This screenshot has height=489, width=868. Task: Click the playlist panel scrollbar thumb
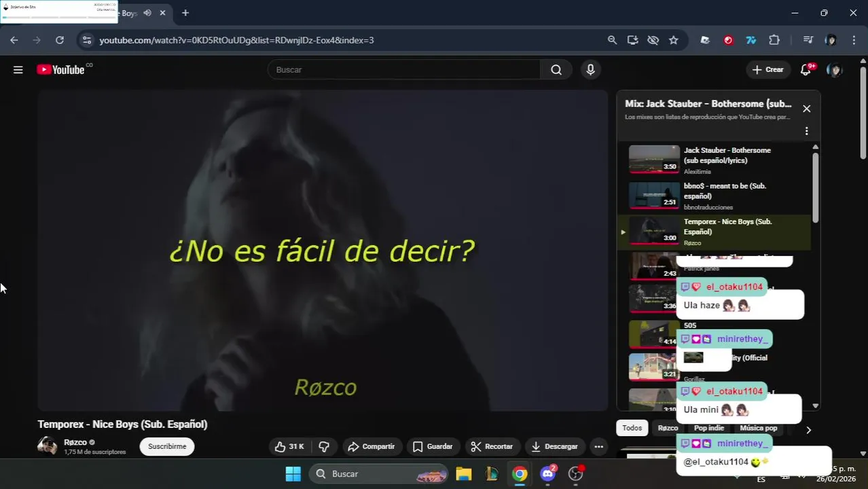click(816, 187)
